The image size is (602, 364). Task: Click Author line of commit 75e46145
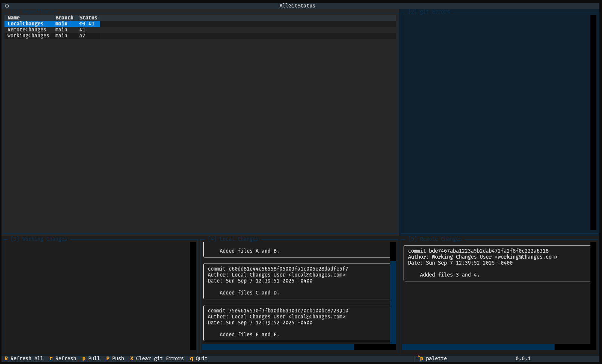pos(277,317)
